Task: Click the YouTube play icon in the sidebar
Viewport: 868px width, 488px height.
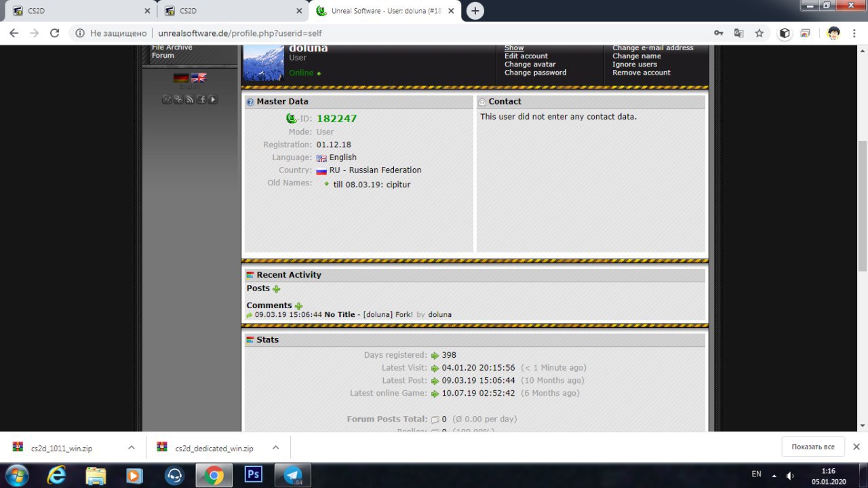Action: pyautogui.click(x=213, y=99)
